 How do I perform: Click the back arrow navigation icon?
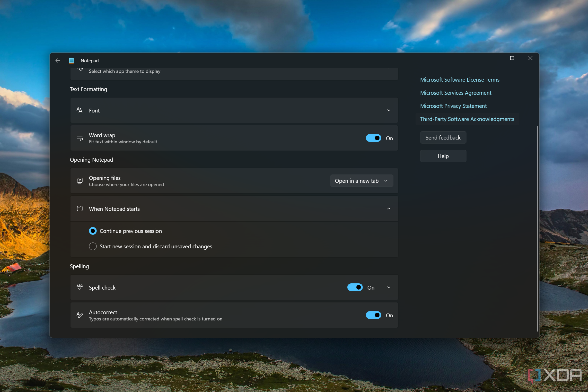[x=58, y=60]
